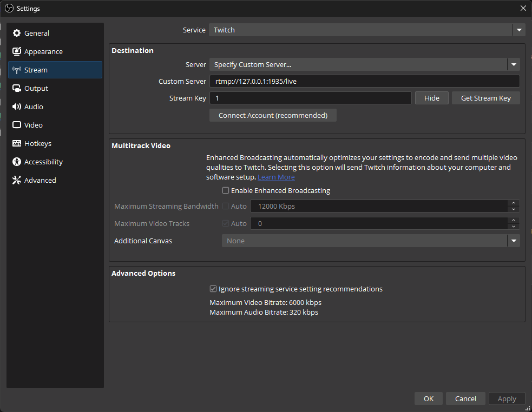Open the Additional Canvas dropdown
This screenshot has height=412, width=532.
click(x=371, y=241)
